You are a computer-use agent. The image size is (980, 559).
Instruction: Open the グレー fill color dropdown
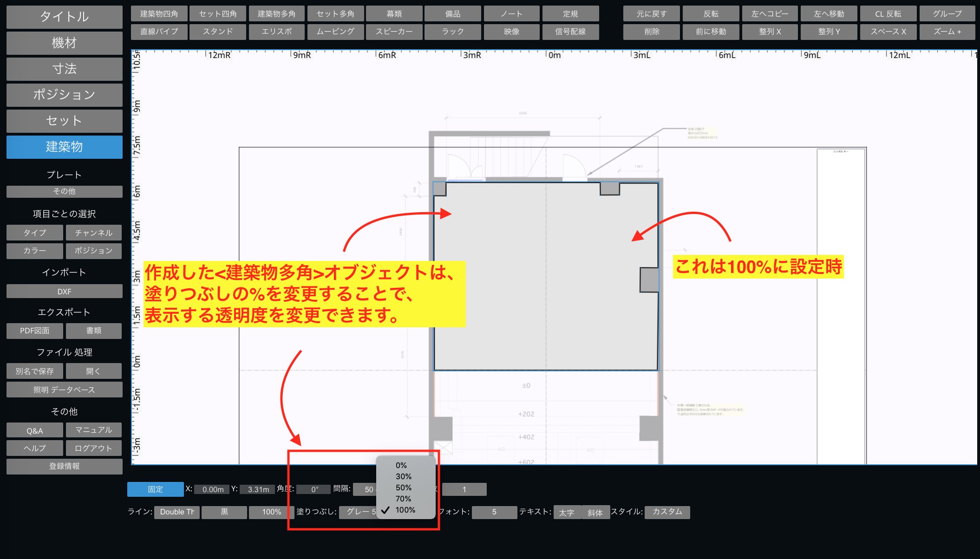(358, 512)
